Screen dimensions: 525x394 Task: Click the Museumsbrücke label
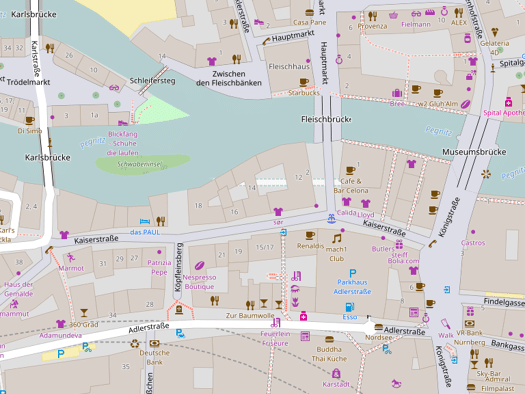click(474, 152)
